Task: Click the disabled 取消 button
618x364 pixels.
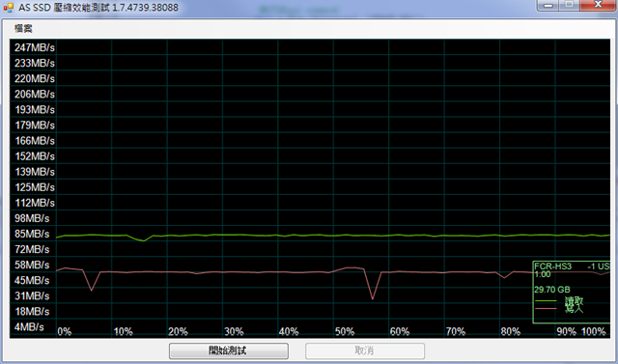Action: click(365, 350)
